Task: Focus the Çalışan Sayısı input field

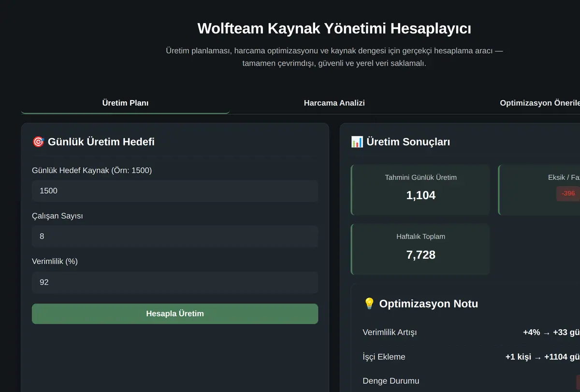Action: click(x=175, y=236)
